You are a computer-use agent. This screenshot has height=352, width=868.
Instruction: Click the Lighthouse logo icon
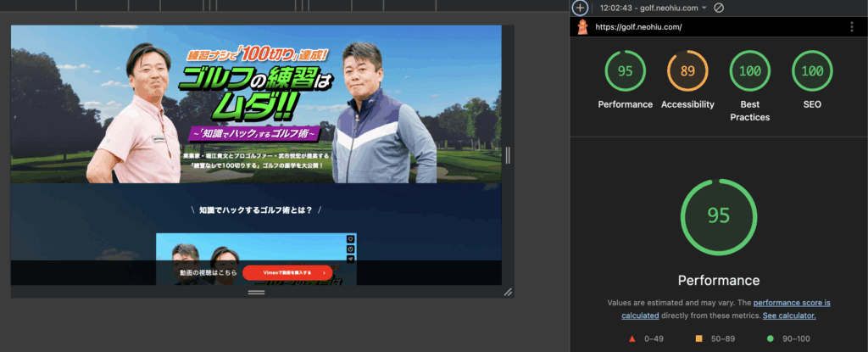pyautogui.click(x=582, y=27)
